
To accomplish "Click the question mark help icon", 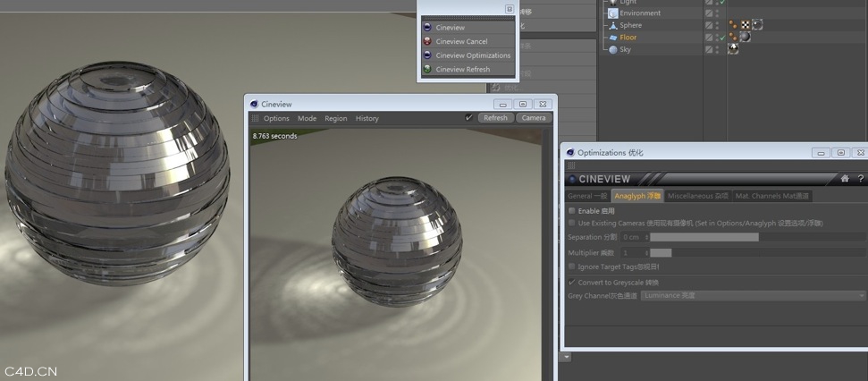I will 860,179.
